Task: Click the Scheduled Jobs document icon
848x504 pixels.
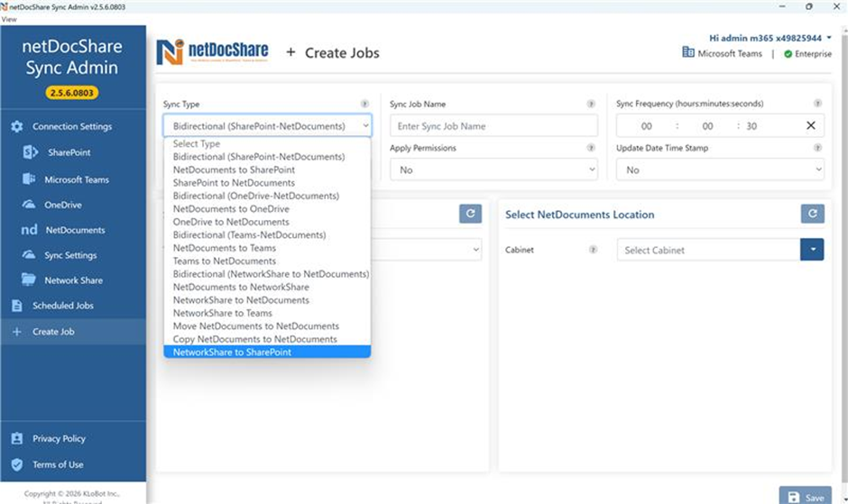Action: click(17, 306)
